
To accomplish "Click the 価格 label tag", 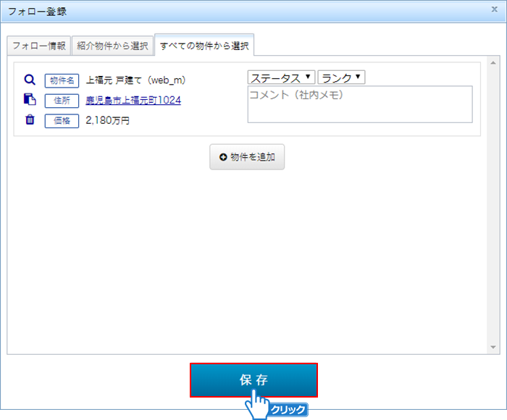I will pos(62,121).
